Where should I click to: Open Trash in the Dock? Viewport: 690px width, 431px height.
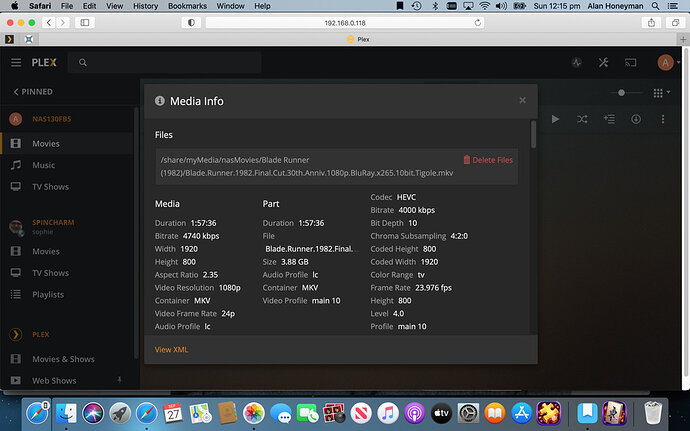(x=653, y=413)
